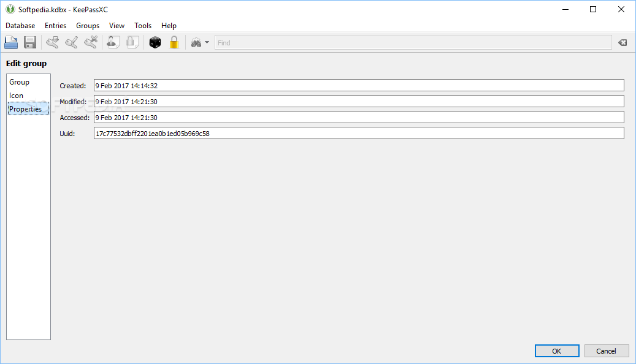Image resolution: width=636 pixels, height=364 pixels.
Task: Open password generator dice icon
Action: point(155,42)
